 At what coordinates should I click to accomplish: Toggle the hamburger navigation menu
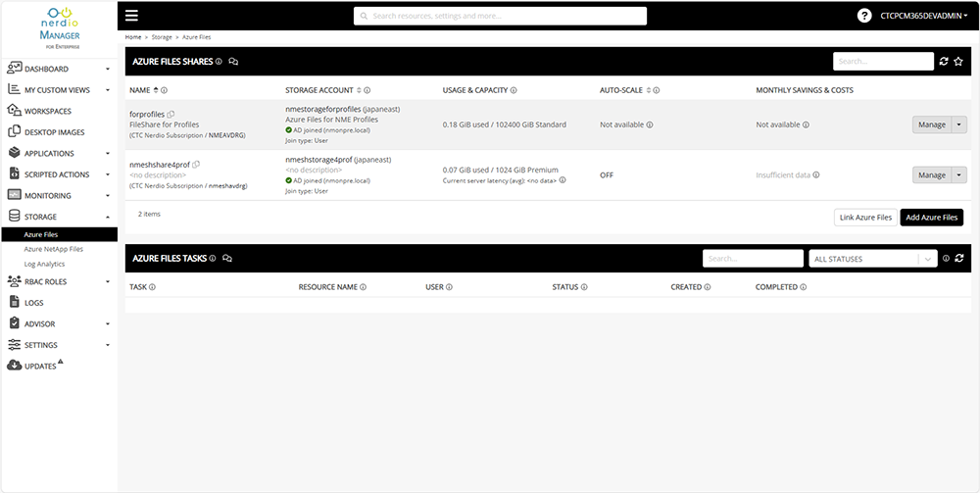click(132, 16)
